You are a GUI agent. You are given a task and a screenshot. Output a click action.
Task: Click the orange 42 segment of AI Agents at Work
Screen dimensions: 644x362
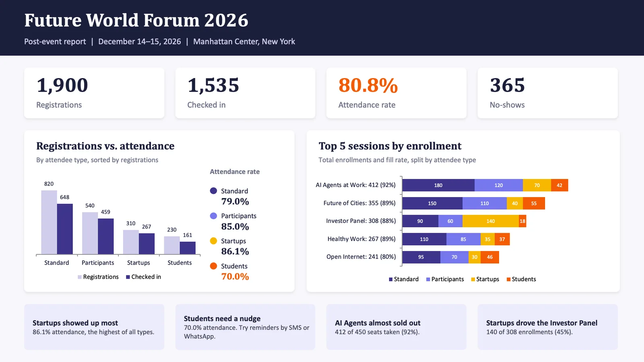[559, 185]
